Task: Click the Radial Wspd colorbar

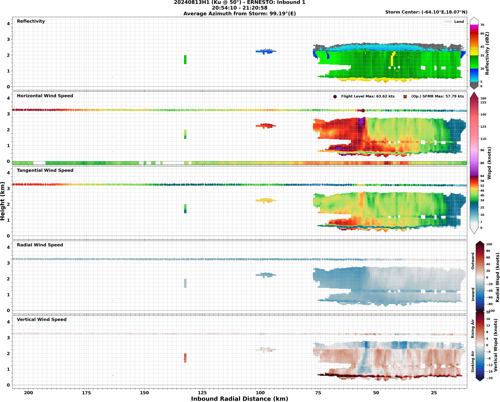Action: tap(480, 277)
